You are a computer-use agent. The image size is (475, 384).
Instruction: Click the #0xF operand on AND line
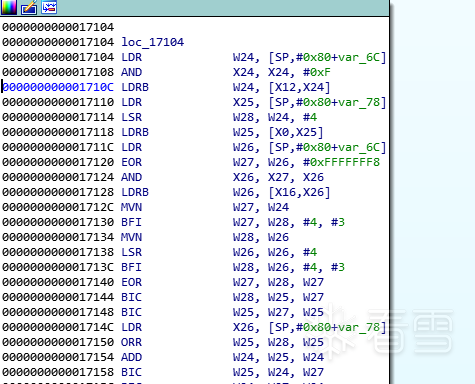(316, 72)
